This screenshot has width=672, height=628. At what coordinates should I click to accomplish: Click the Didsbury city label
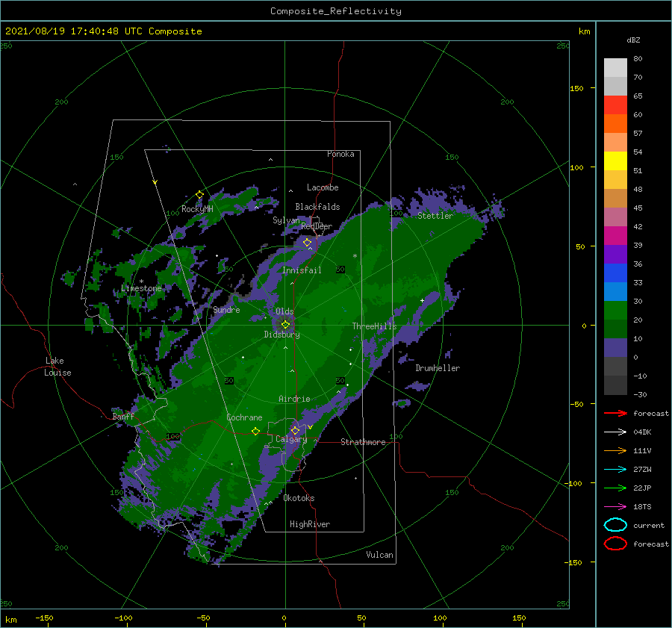click(x=282, y=335)
